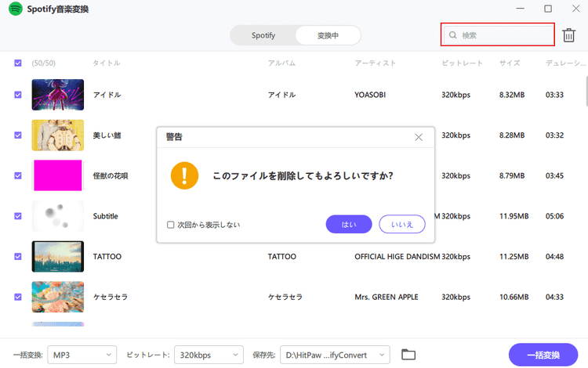The image size is (588, 368).
Task: Click the 美しい鰭 album cover thumbnail
Action: tap(58, 135)
